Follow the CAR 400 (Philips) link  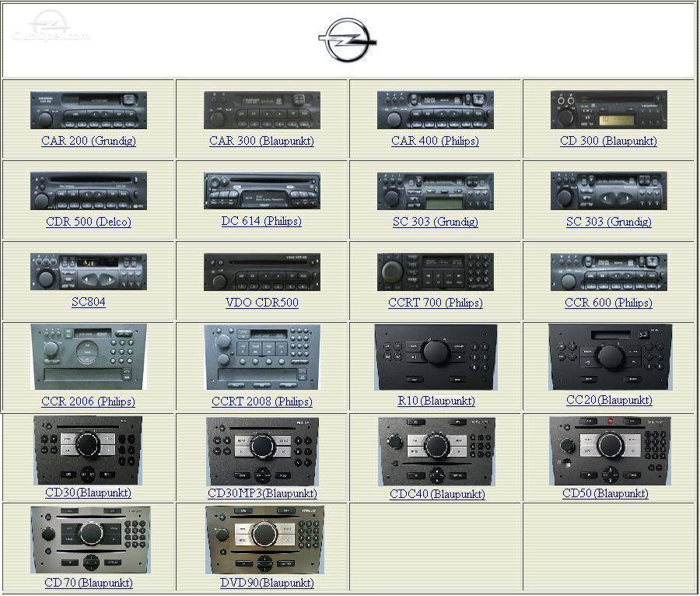tap(436, 141)
